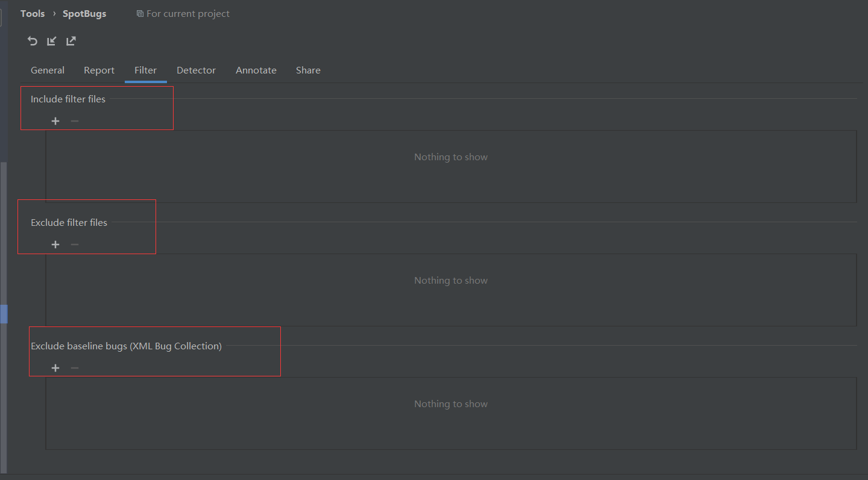Add a new include filter file
The width and height of the screenshot is (868, 480).
(x=55, y=120)
